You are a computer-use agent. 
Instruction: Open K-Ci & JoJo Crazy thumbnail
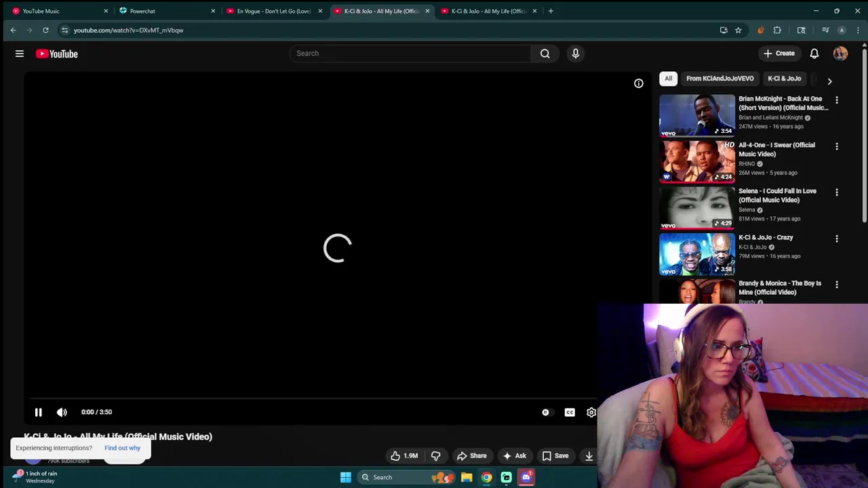pos(696,253)
